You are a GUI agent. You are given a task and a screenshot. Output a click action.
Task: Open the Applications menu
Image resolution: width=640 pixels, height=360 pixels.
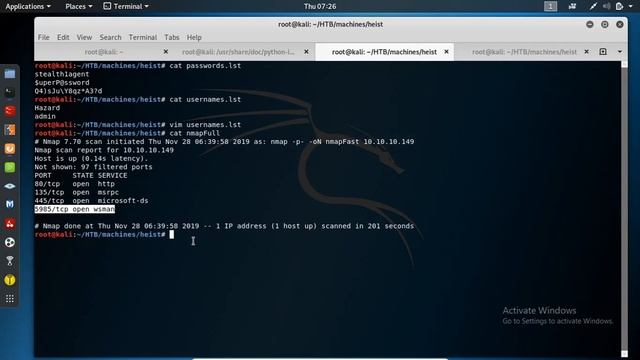[x=28, y=6]
